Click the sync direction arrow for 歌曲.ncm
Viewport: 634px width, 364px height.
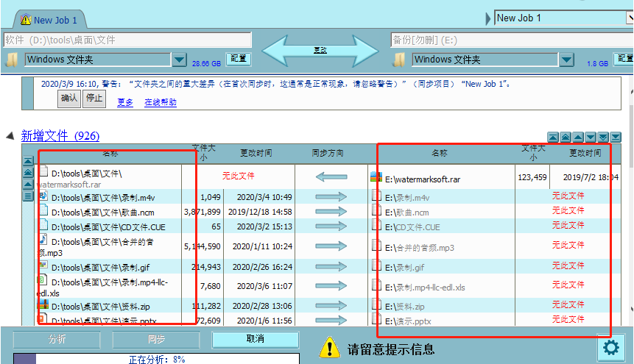pyautogui.click(x=331, y=211)
